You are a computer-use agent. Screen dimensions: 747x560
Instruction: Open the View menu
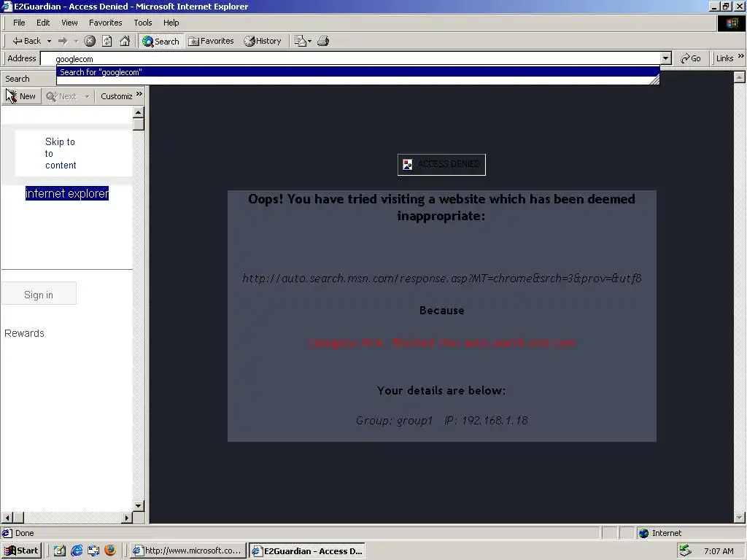(x=69, y=23)
